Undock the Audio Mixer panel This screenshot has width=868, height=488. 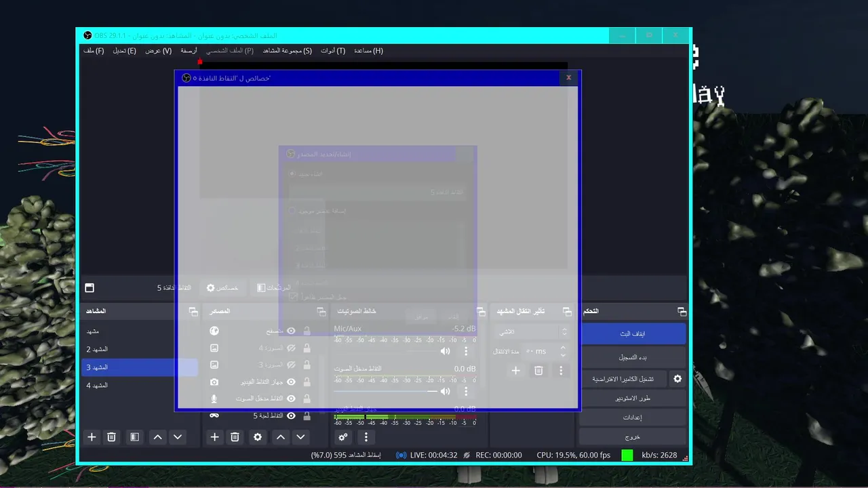481,311
